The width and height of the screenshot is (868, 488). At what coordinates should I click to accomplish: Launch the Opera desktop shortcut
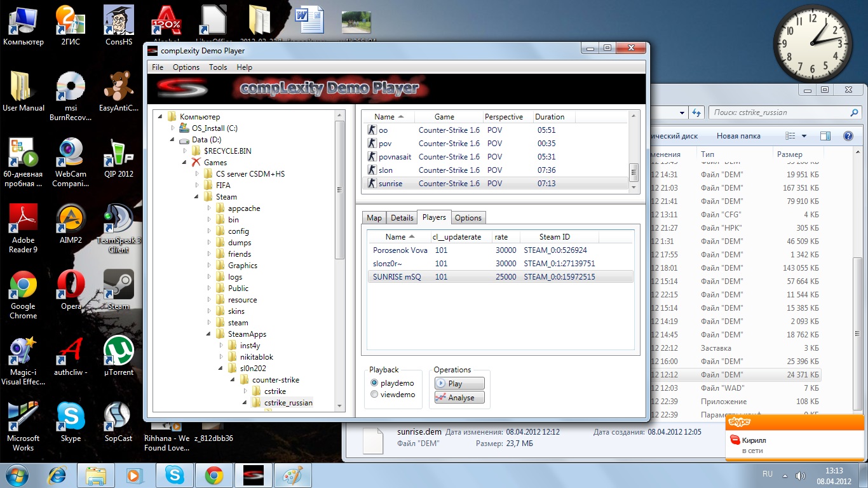click(x=71, y=290)
